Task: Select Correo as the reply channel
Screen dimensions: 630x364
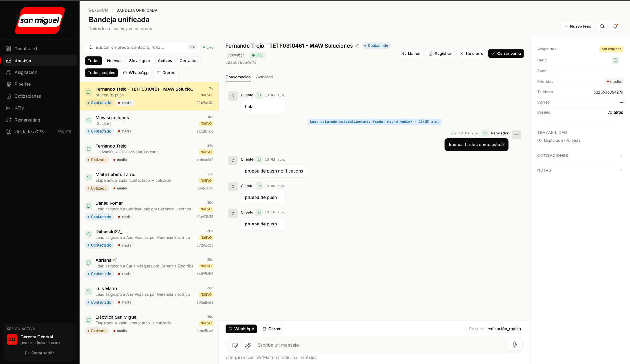Action: point(272,329)
